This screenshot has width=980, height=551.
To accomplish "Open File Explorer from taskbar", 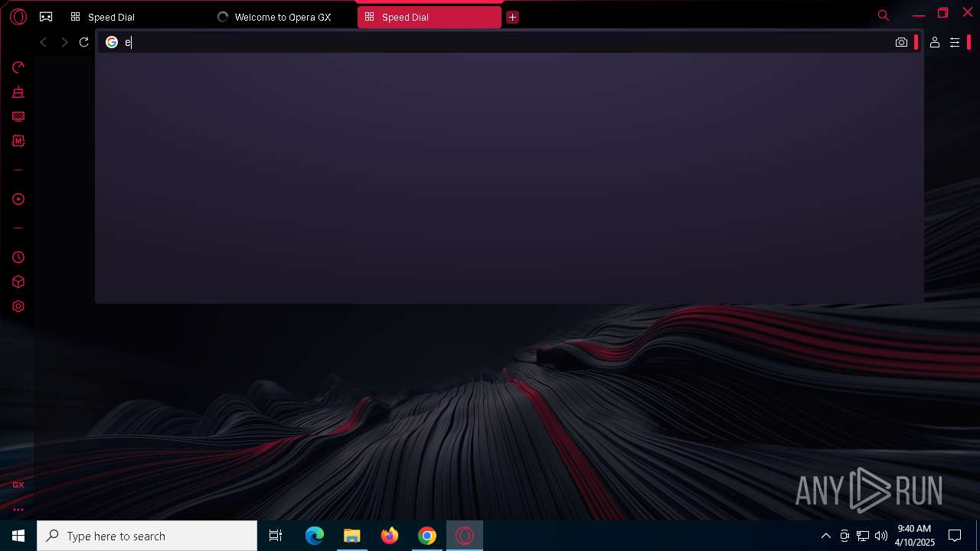I will [x=352, y=536].
